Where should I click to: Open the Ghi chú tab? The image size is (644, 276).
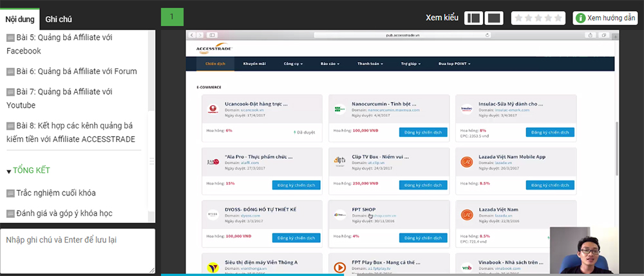coord(59,19)
